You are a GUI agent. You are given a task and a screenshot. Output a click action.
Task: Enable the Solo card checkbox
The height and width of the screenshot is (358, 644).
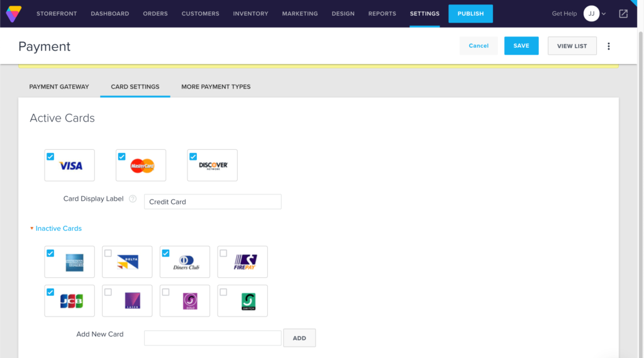click(165, 292)
